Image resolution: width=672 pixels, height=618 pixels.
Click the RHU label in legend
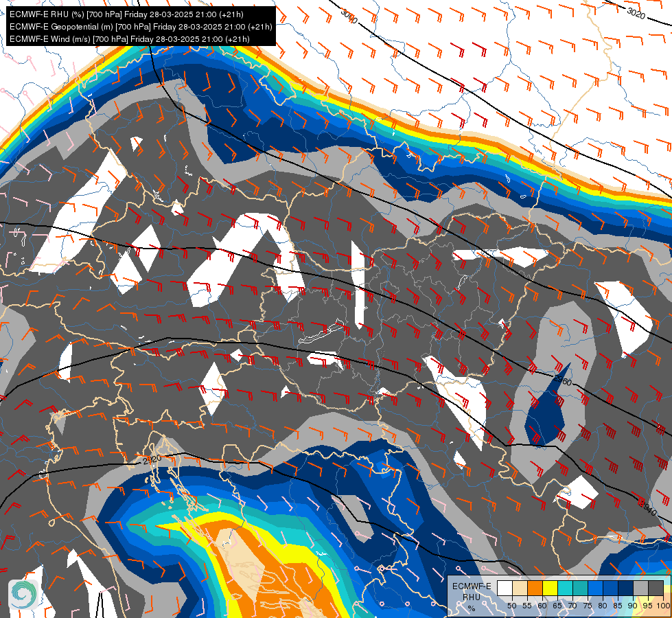472,597
